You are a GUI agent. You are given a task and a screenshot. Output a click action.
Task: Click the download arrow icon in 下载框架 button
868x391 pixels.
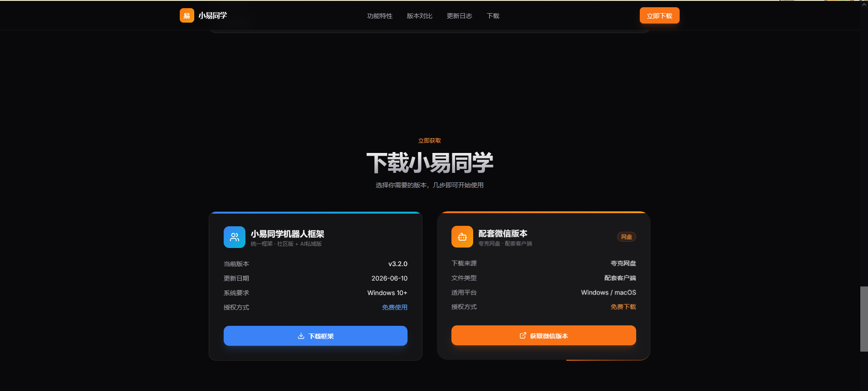coord(301,336)
